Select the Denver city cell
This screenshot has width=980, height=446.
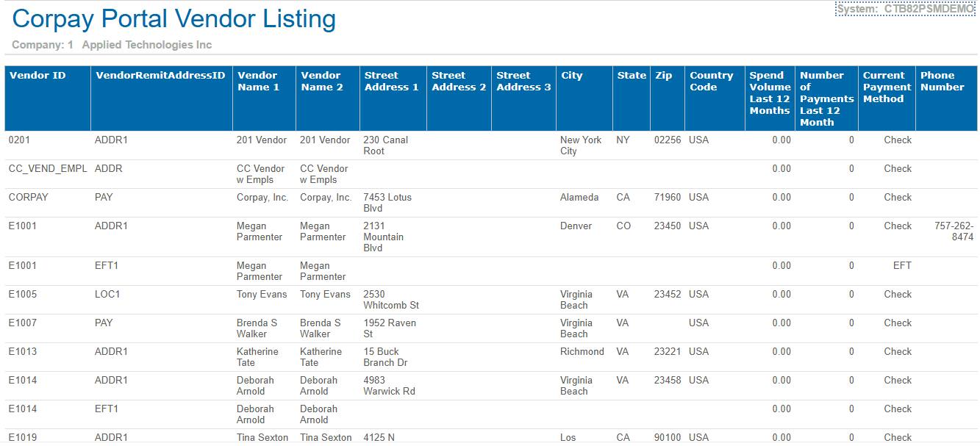click(576, 226)
